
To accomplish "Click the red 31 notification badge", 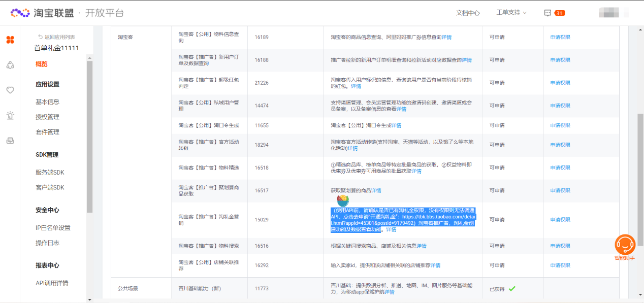I will [559, 13].
